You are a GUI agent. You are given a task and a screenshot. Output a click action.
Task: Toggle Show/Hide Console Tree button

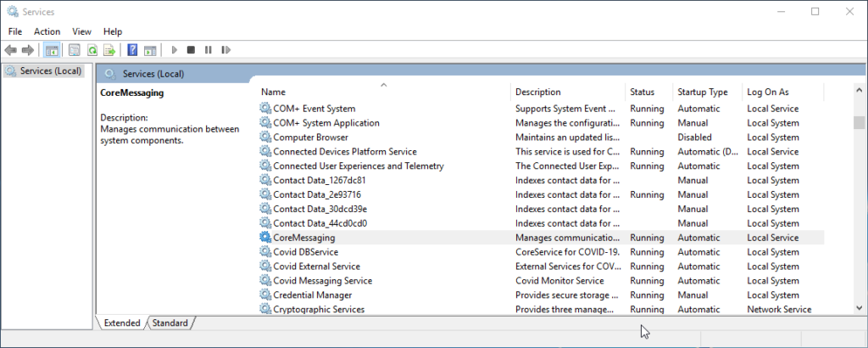(x=52, y=50)
